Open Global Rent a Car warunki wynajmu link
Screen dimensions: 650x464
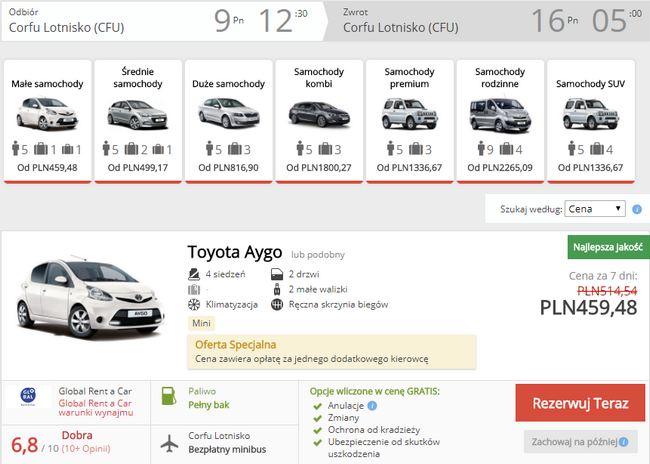tap(95, 408)
